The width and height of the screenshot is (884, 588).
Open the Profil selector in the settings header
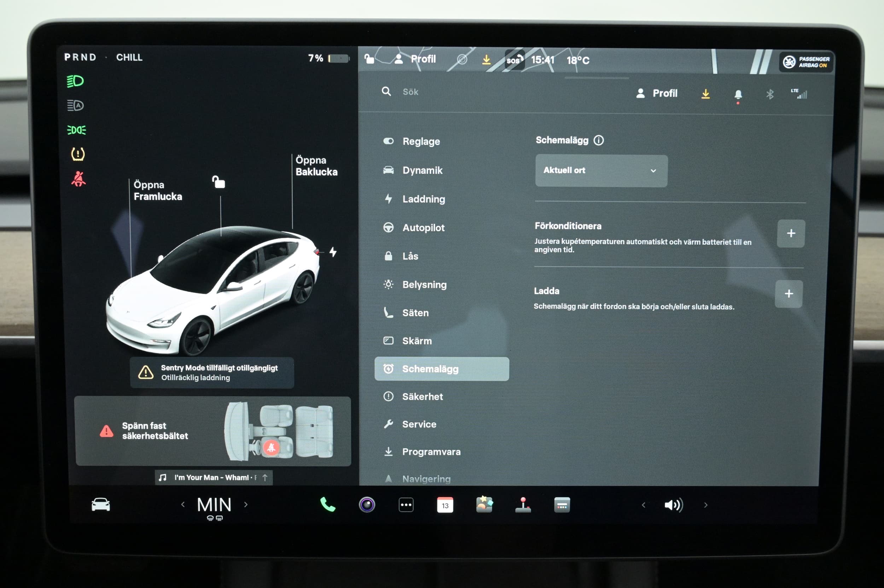coord(657,93)
